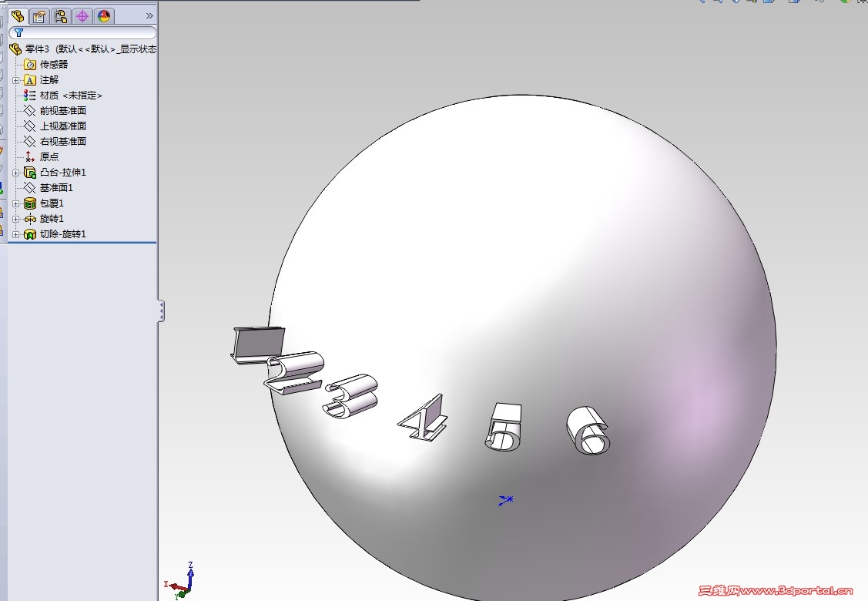Expand the 凸台-拉伸1 feature

coord(16,173)
